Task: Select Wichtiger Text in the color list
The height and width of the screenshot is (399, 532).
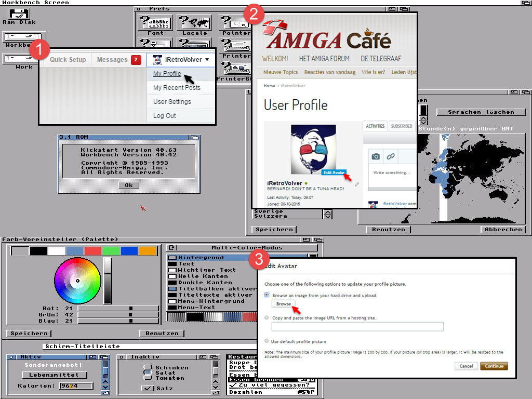Action: click(212, 270)
